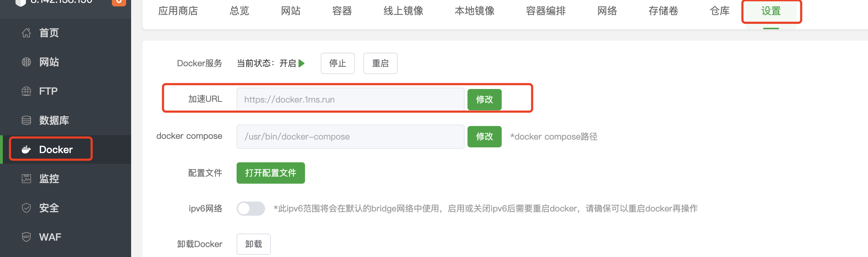Click the Docker whale icon

point(26,150)
